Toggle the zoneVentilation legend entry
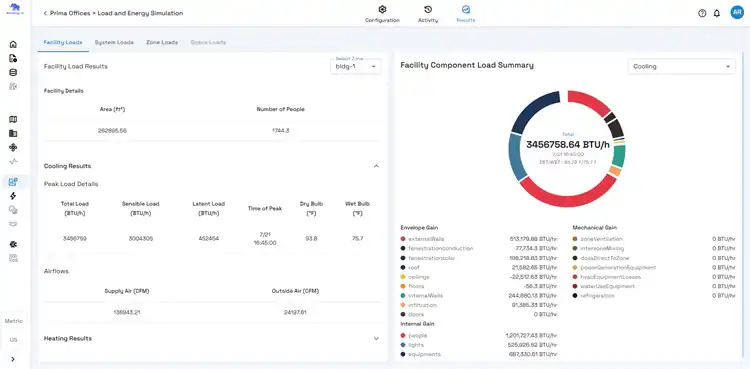The image size is (750, 369). point(597,239)
